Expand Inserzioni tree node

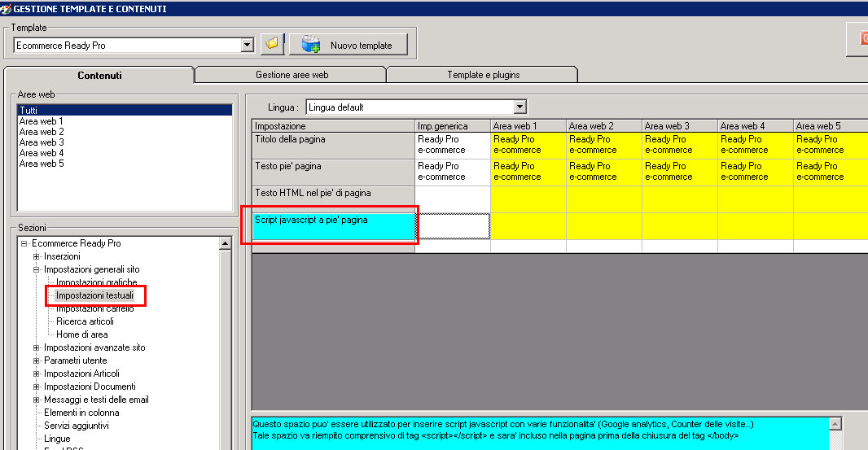pyautogui.click(x=36, y=256)
